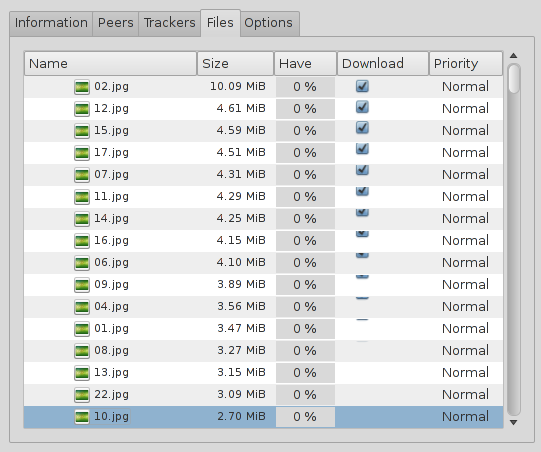Click the Normal priority cell for 12.jpg
The width and height of the screenshot is (541, 452).
coord(465,109)
